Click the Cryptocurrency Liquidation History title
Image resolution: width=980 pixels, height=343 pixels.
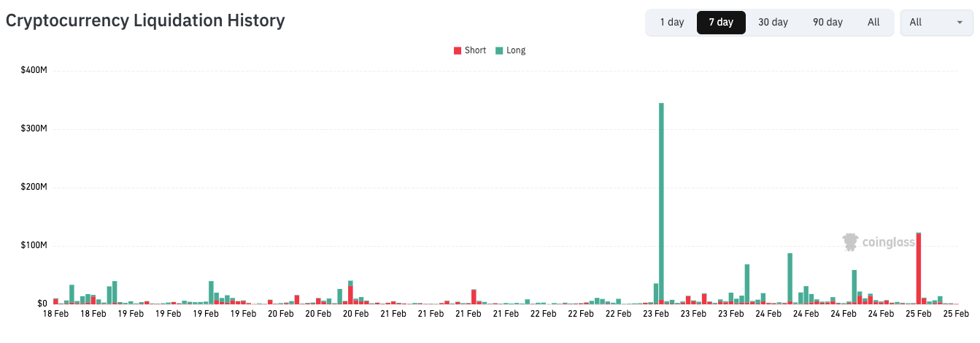coord(145,20)
